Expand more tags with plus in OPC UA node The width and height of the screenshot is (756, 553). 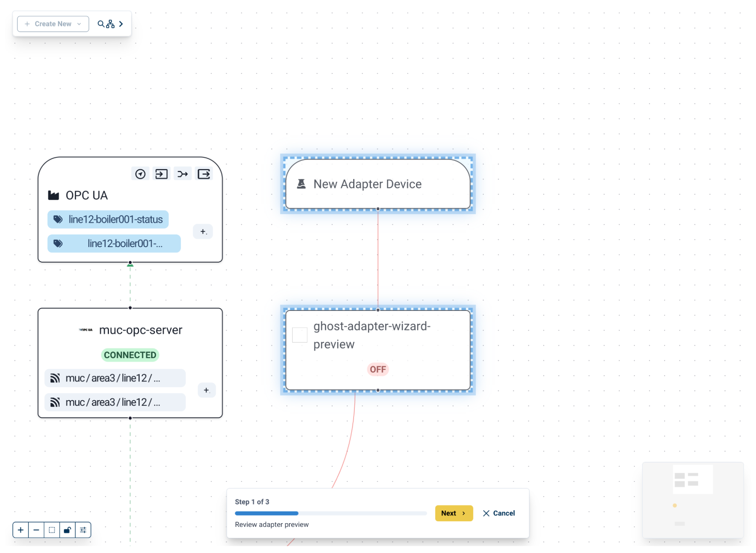203,231
